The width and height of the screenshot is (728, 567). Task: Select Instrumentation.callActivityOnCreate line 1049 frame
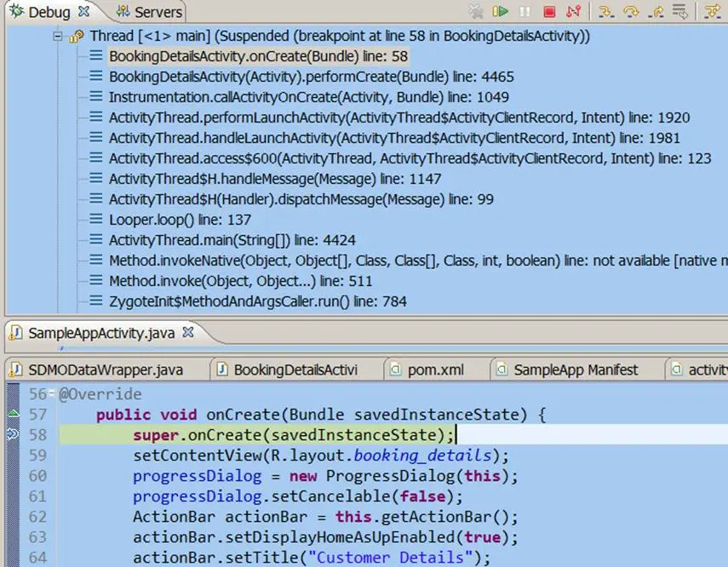pyautogui.click(x=309, y=97)
